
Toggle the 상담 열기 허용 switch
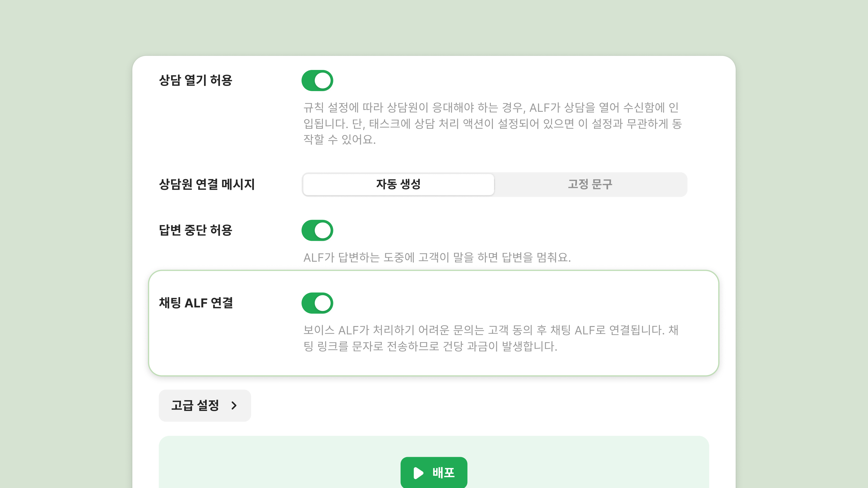(x=317, y=81)
